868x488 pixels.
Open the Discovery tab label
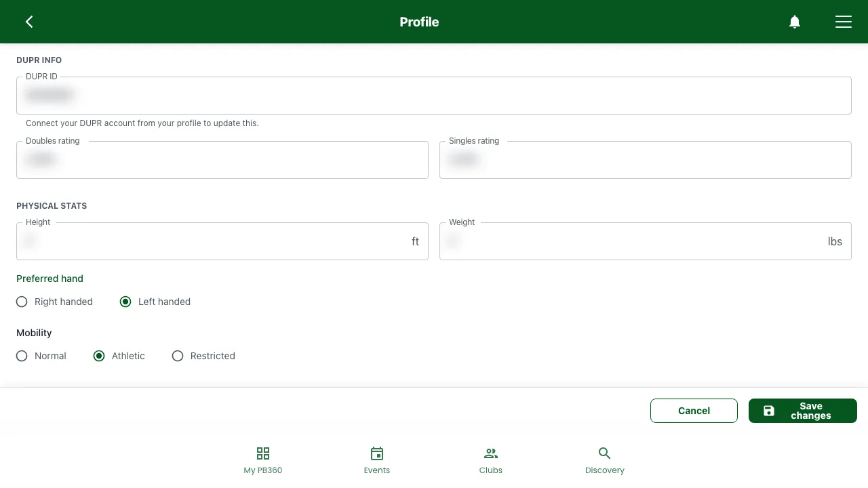click(x=605, y=470)
